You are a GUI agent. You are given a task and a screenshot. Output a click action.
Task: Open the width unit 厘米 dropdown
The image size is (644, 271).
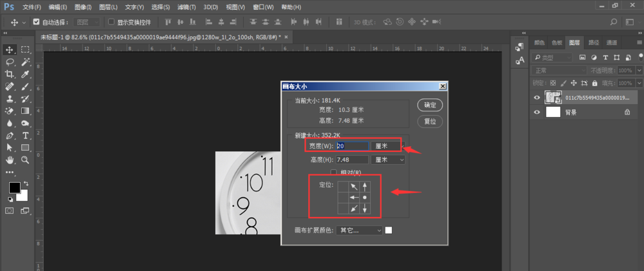[x=387, y=146]
